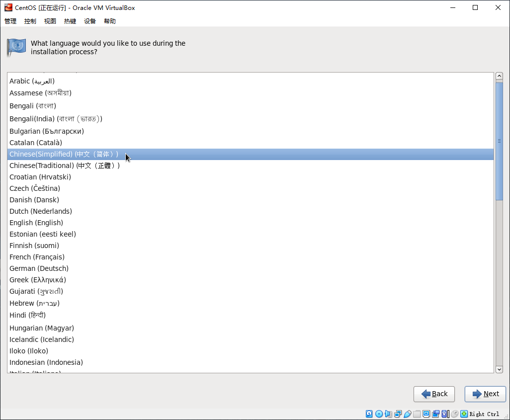Select Estonian (eesti keel)
Viewport: 510px width, 420px height.
(x=251, y=234)
